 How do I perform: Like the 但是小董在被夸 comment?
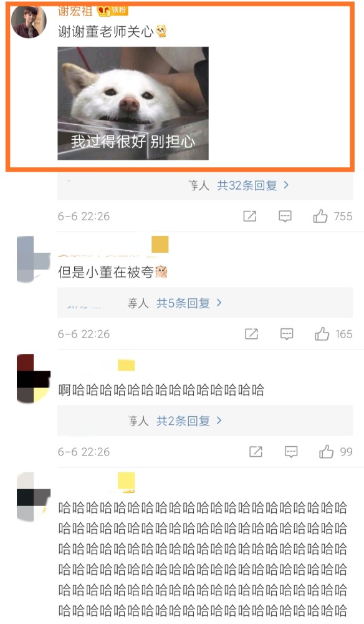coord(322,334)
